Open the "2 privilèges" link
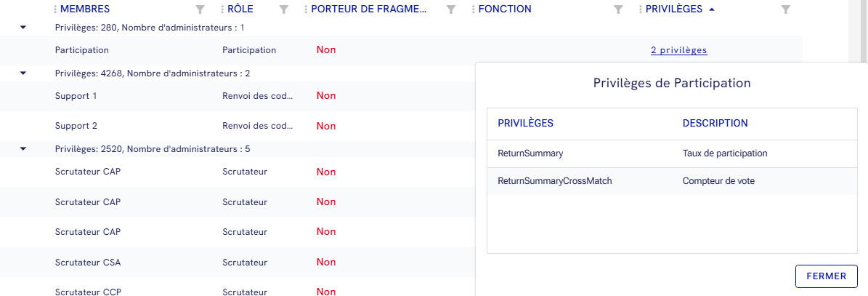Screen dimensions: 868x296 click(678, 50)
